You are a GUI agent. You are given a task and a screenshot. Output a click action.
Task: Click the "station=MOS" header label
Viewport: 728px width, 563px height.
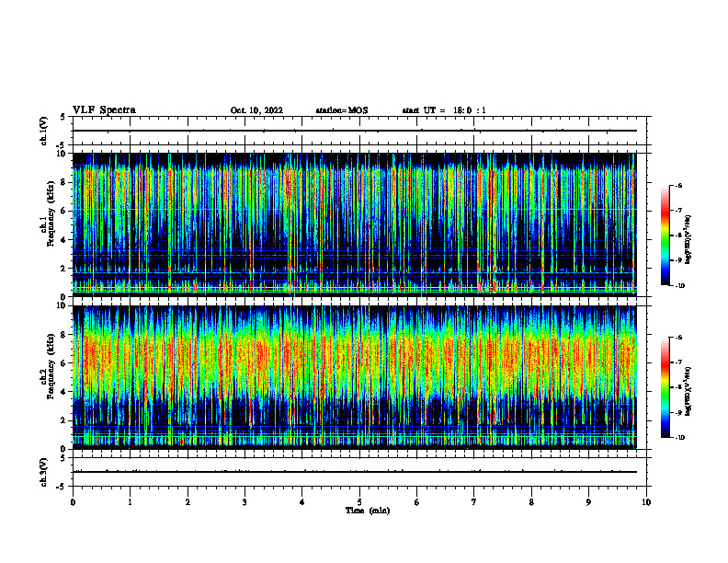point(342,110)
